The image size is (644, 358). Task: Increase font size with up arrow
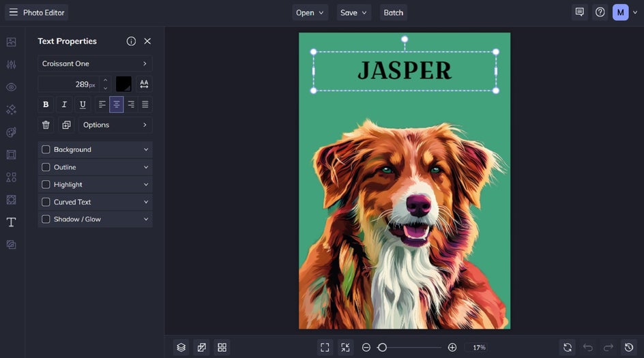pyautogui.click(x=106, y=80)
